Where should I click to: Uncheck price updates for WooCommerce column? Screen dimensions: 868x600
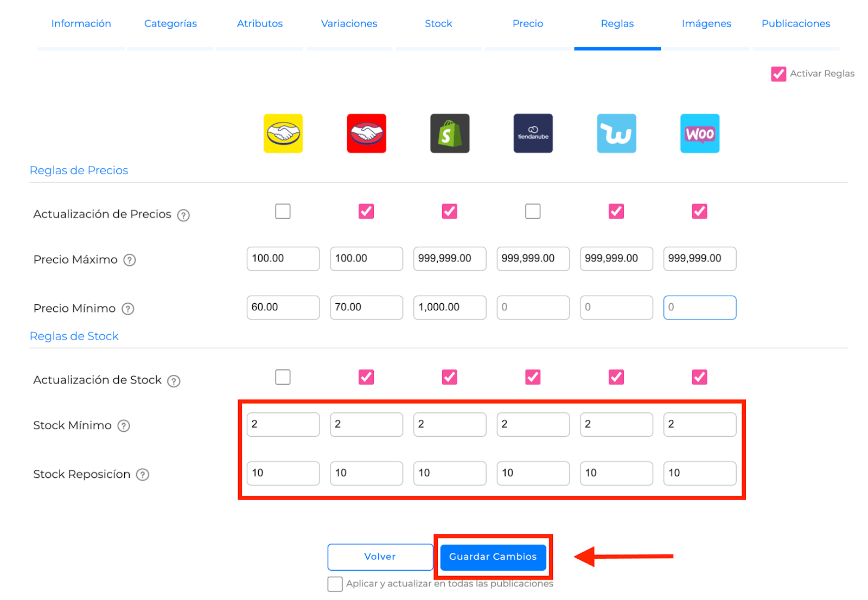pyautogui.click(x=700, y=211)
